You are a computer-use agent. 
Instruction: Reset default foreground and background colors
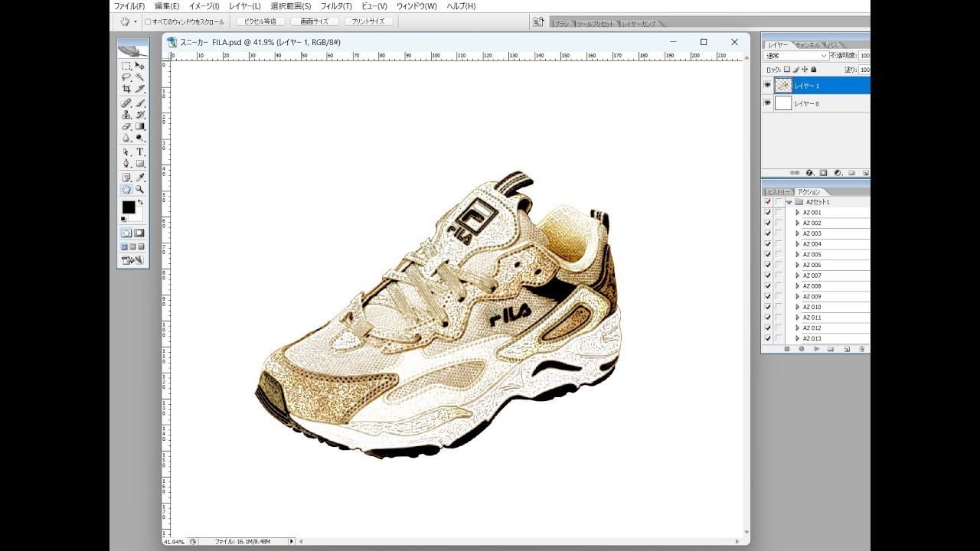tap(123, 220)
